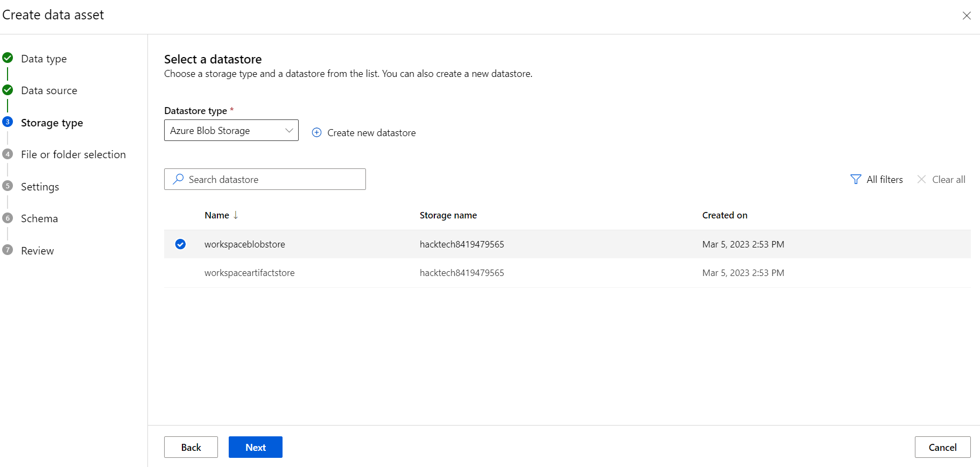The width and height of the screenshot is (980, 467).
Task: Click the Back button
Action: click(x=191, y=447)
